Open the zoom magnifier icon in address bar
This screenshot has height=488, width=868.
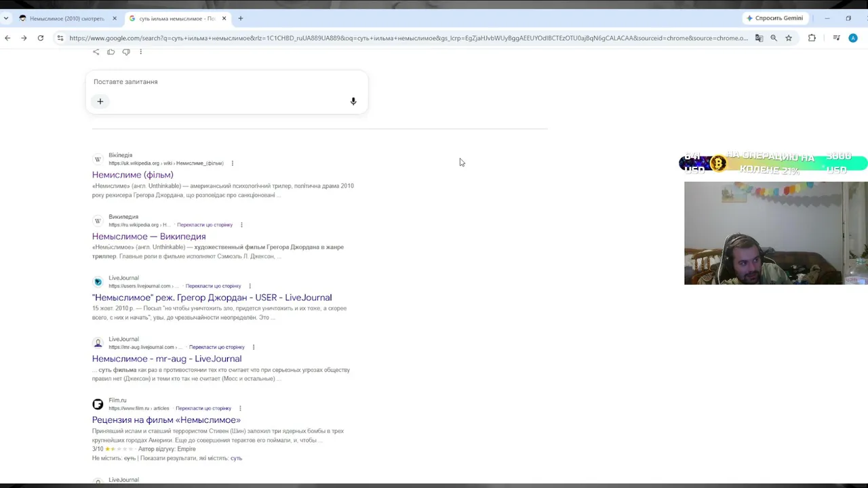pos(774,38)
